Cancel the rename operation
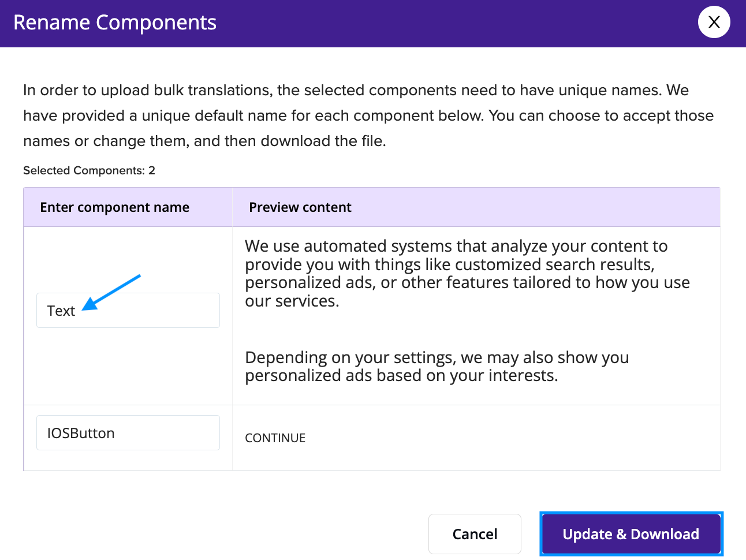The width and height of the screenshot is (746, 560). 475,534
